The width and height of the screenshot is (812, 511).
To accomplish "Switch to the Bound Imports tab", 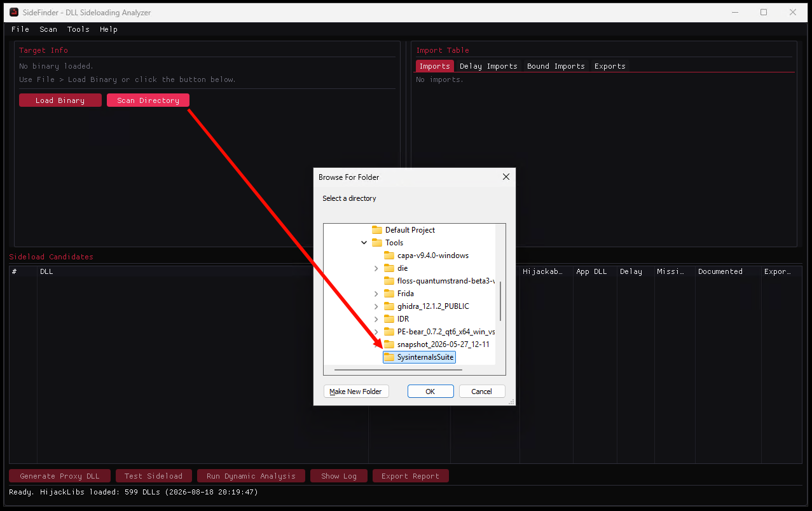I will (x=556, y=66).
